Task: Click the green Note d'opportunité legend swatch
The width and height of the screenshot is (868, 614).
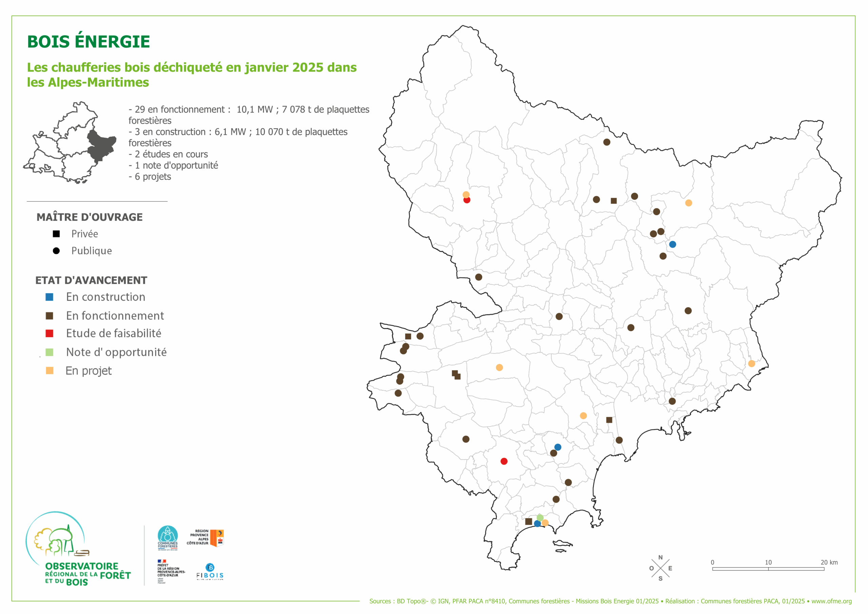Action: pos(49,352)
